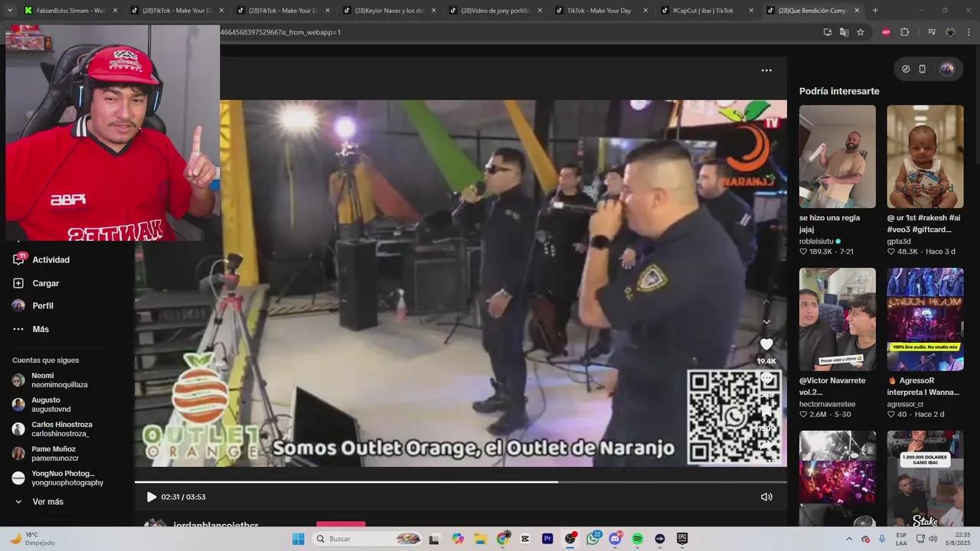Close the #CapCut ibai tab
The width and height of the screenshot is (980, 551).
tap(750, 11)
